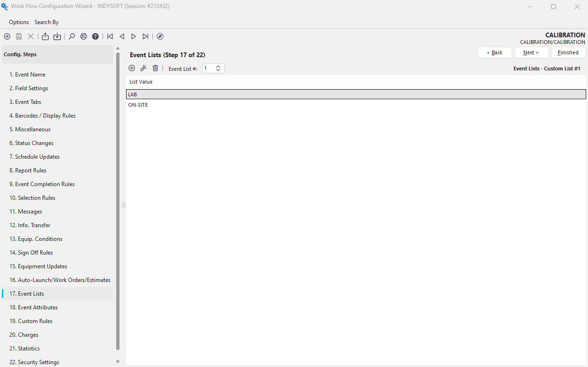Select the ON-SITE list value row
The height and width of the screenshot is (367, 588).
(x=138, y=105)
